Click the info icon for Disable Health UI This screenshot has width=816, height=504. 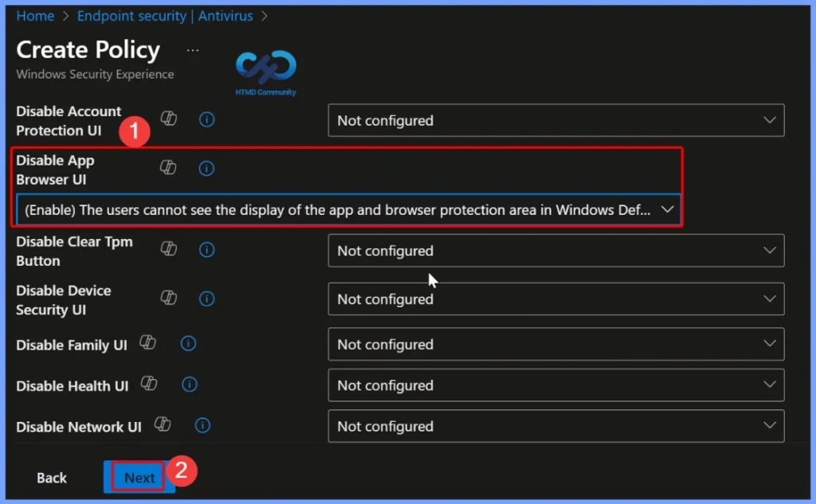point(189,385)
